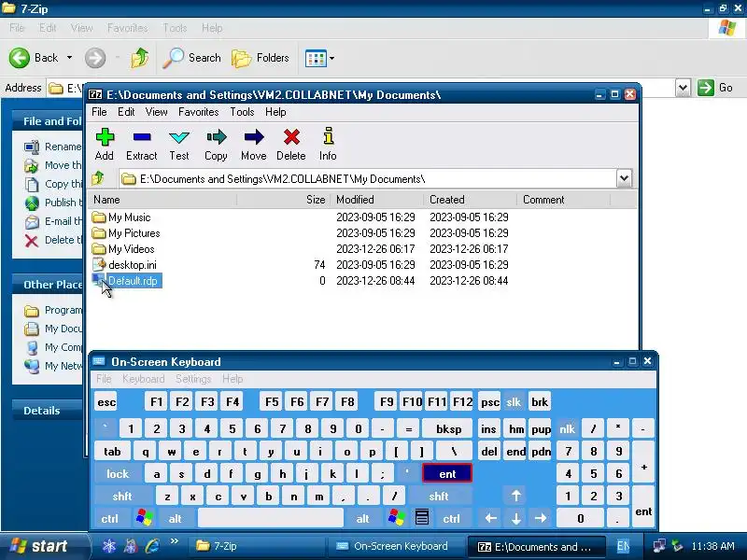Image resolution: width=747 pixels, height=560 pixels.
Task: Click the Explorer Search button
Action: (x=191, y=58)
